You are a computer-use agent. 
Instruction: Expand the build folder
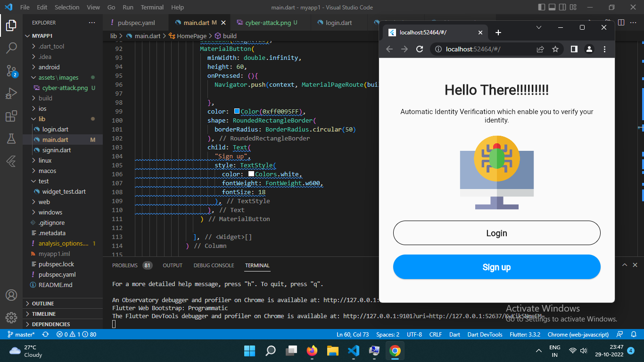click(x=46, y=98)
